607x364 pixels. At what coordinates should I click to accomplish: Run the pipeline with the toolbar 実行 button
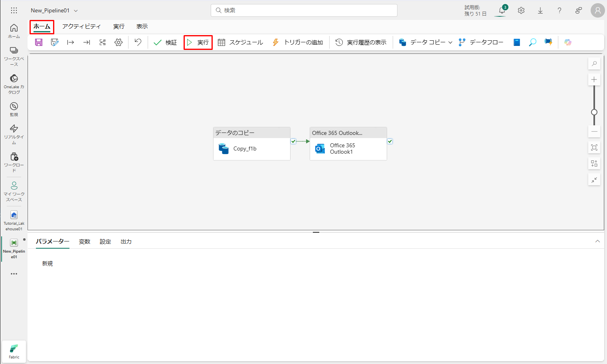[x=198, y=42]
